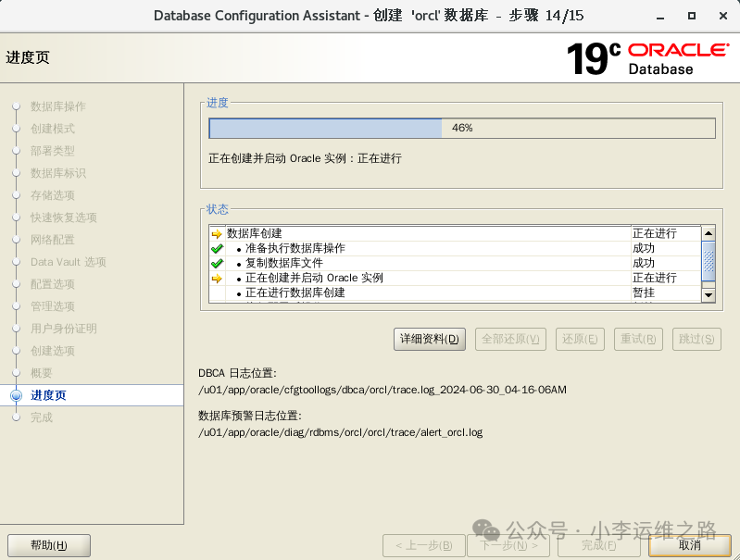
Task: Click 正在创建并启动 Oracle 实例 row text
Action: coord(314,278)
